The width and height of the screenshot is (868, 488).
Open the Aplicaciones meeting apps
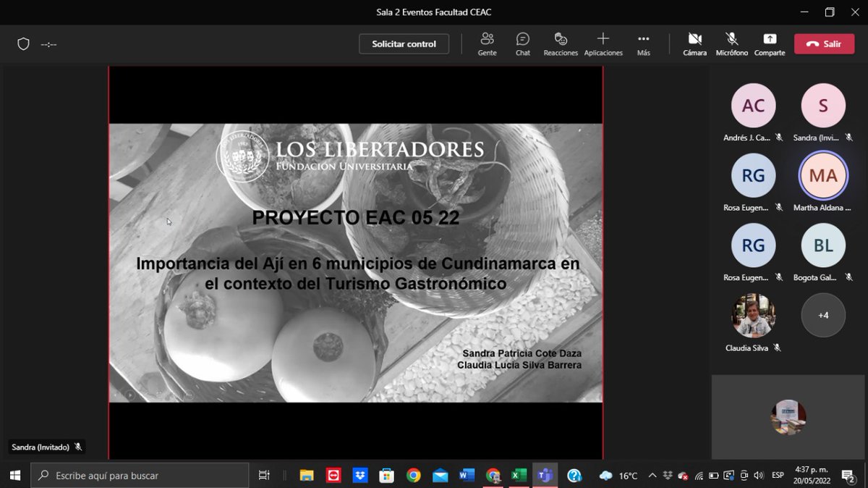[x=603, y=43]
